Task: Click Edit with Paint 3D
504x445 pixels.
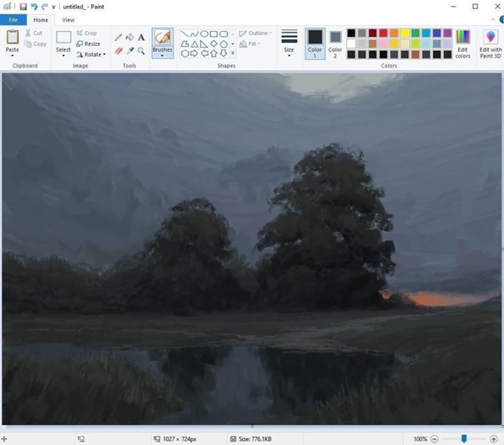Action: [490, 43]
